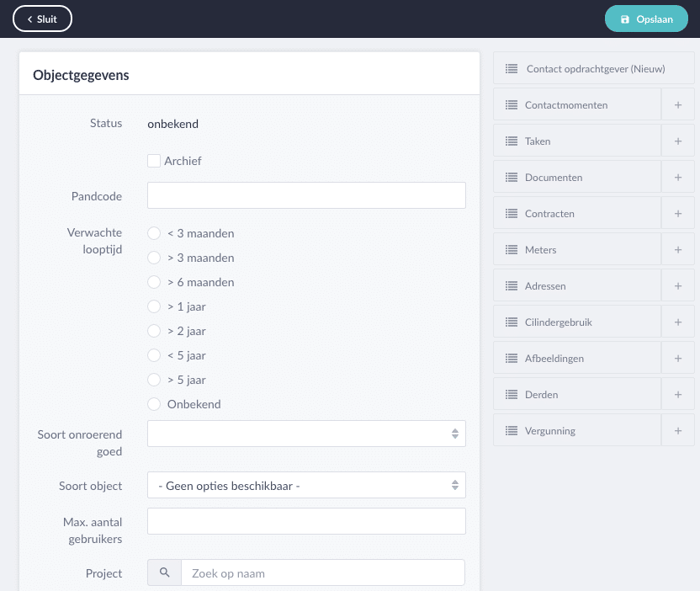Click the status value 'onbekend'
Image resolution: width=700 pixels, height=591 pixels.
172,124
